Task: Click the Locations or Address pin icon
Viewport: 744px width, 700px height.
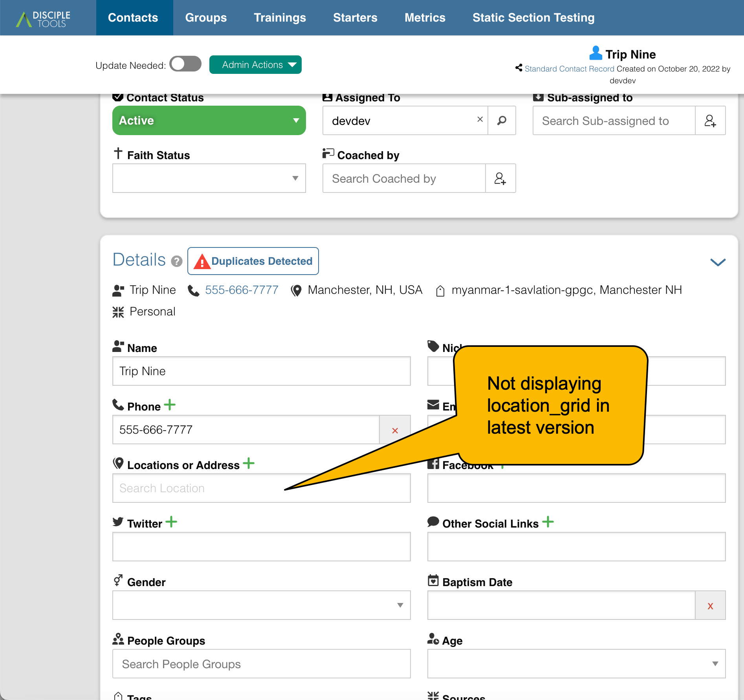Action: [x=118, y=463]
